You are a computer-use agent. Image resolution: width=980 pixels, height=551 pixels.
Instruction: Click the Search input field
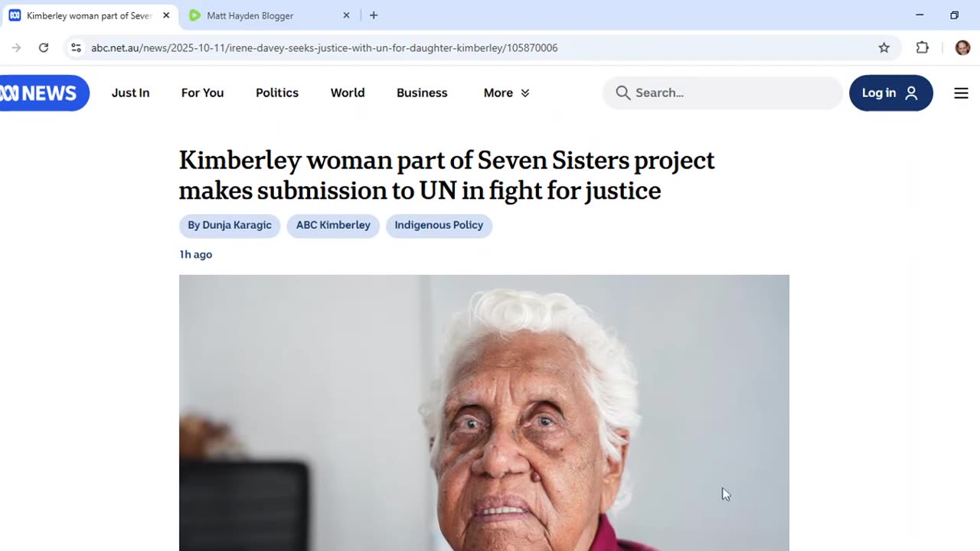pyautogui.click(x=722, y=93)
